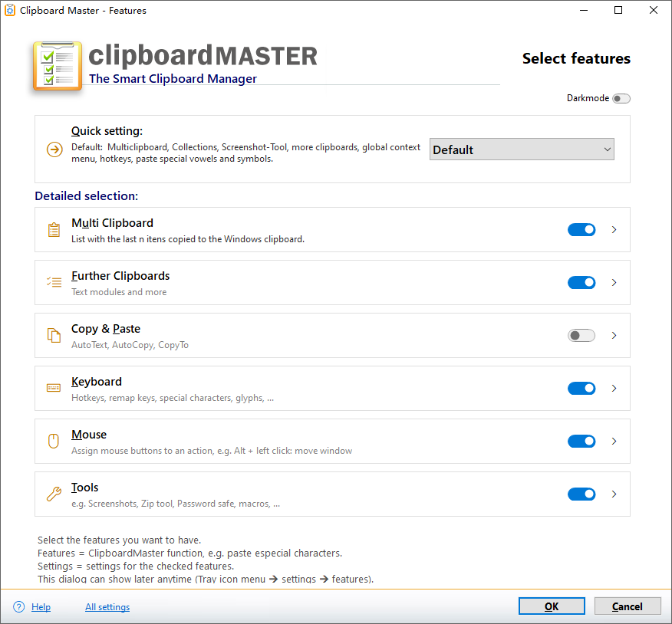Toggle the Darkmode switch

[x=621, y=98]
